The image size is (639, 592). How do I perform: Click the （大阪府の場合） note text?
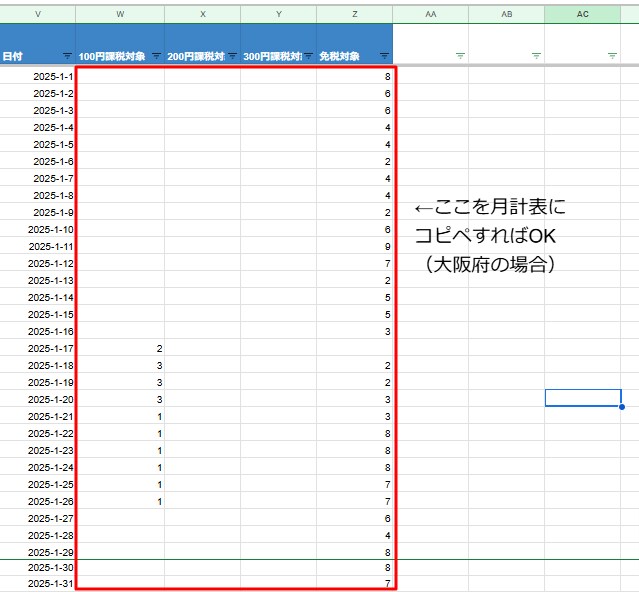(x=490, y=264)
